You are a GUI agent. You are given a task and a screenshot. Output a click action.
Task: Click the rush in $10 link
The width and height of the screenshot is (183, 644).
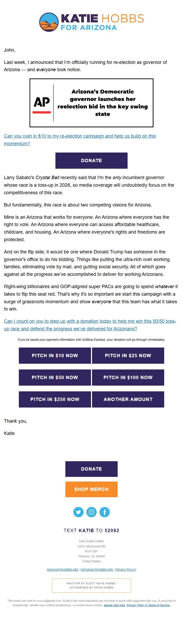[x=80, y=136]
